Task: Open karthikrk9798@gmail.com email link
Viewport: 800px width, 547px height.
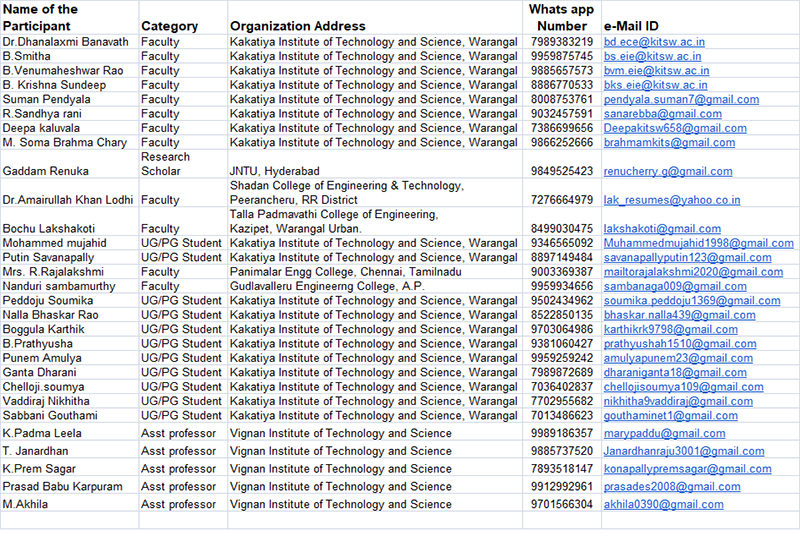Action: tap(670, 330)
